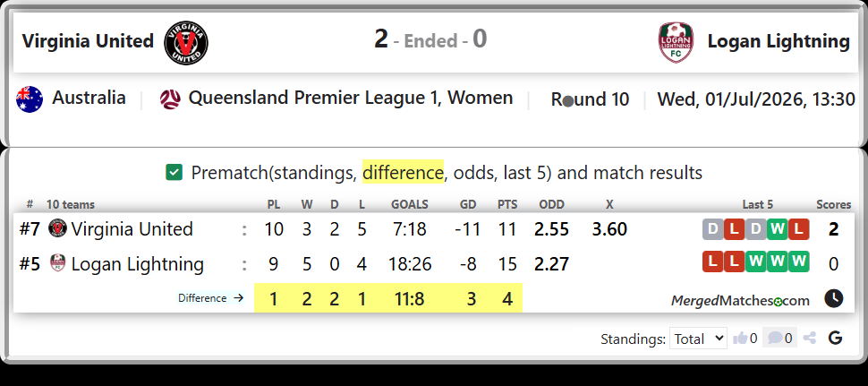Open the clock icon near MergedMatches

click(833, 298)
